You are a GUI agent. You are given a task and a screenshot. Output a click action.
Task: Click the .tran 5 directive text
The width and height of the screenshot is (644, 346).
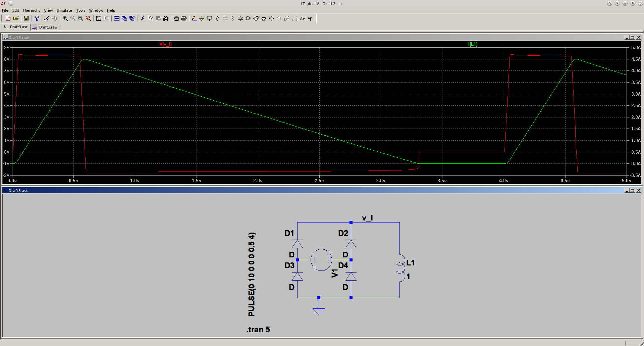tap(258, 330)
